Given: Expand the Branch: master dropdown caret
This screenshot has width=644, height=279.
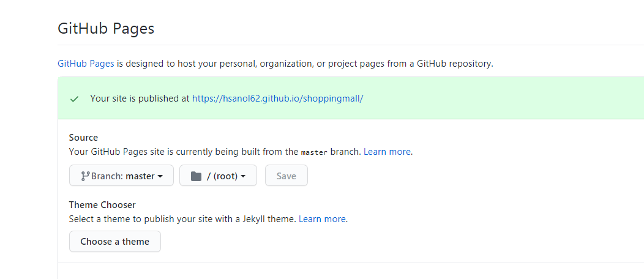Looking at the screenshot, I should click(160, 176).
